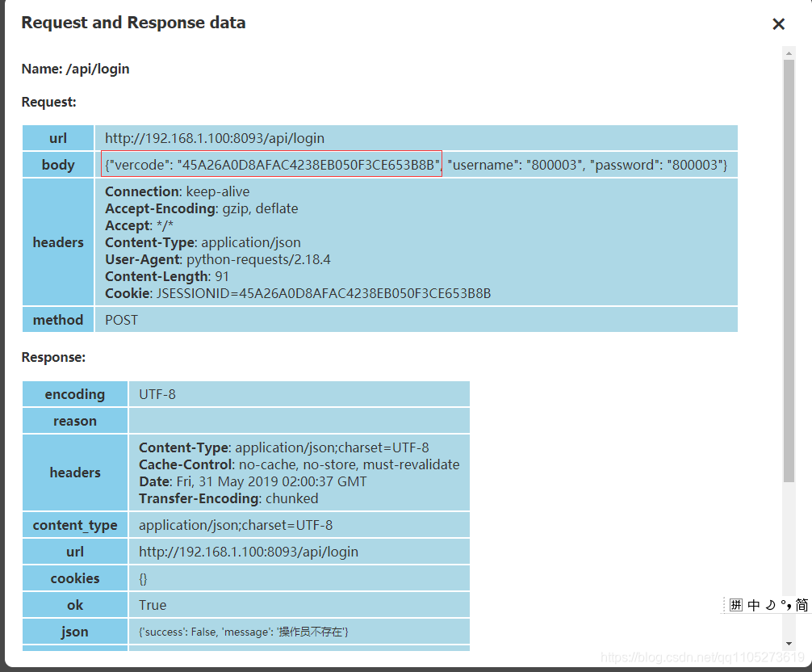Click the IME punctuation icon
812x672 pixels.
pos(785,605)
